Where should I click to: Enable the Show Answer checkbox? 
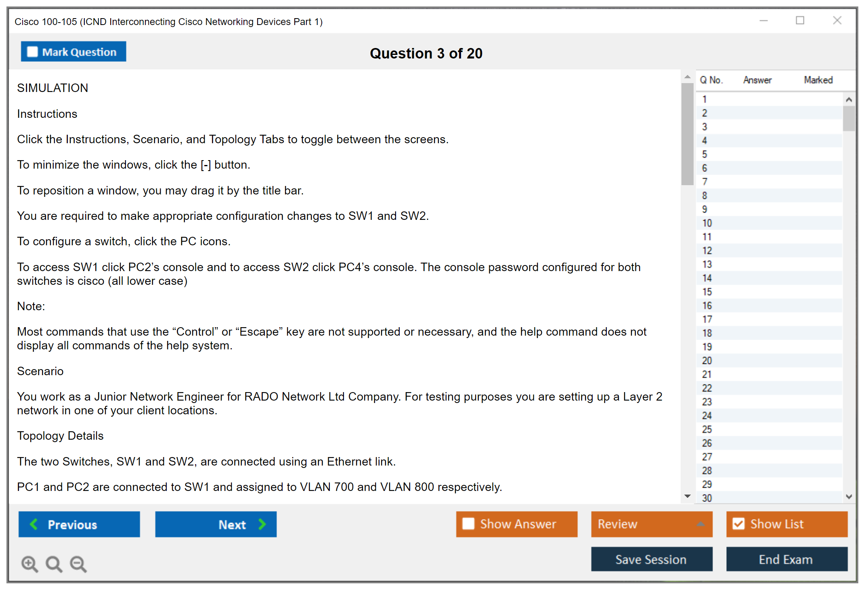(468, 524)
